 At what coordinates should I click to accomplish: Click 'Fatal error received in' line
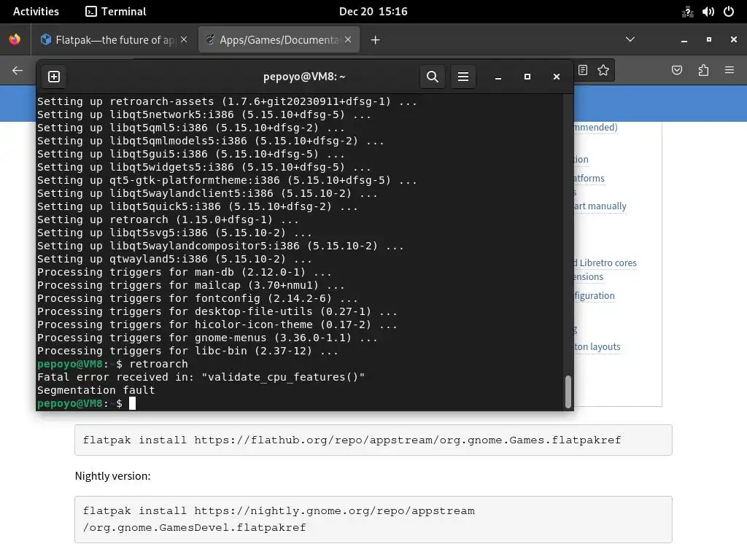(x=201, y=377)
